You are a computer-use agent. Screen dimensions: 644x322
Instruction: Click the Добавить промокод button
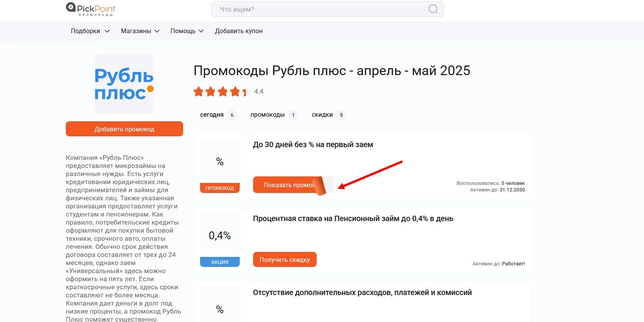124,129
